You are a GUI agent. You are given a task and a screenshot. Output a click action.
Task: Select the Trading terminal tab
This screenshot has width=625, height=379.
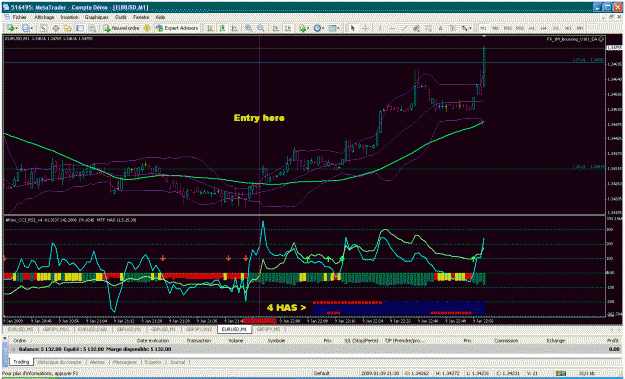[x=21, y=362]
